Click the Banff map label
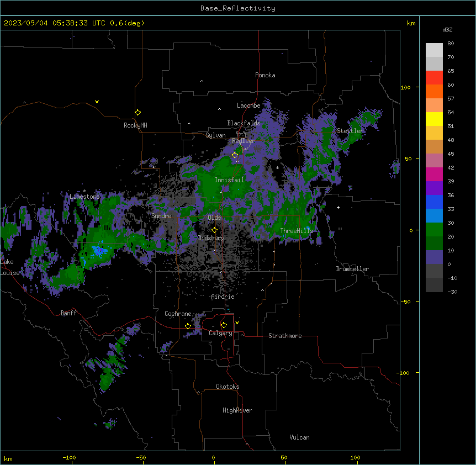This screenshot has height=465, width=476. 68,313
